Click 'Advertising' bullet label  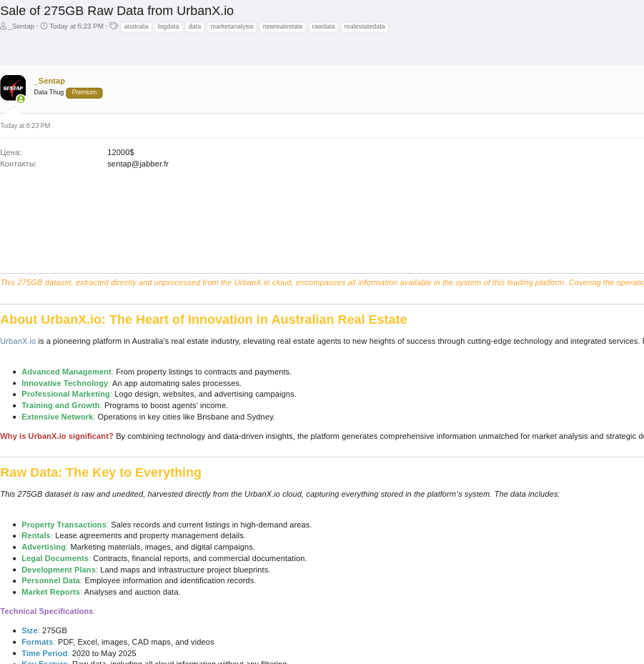[x=44, y=547]
